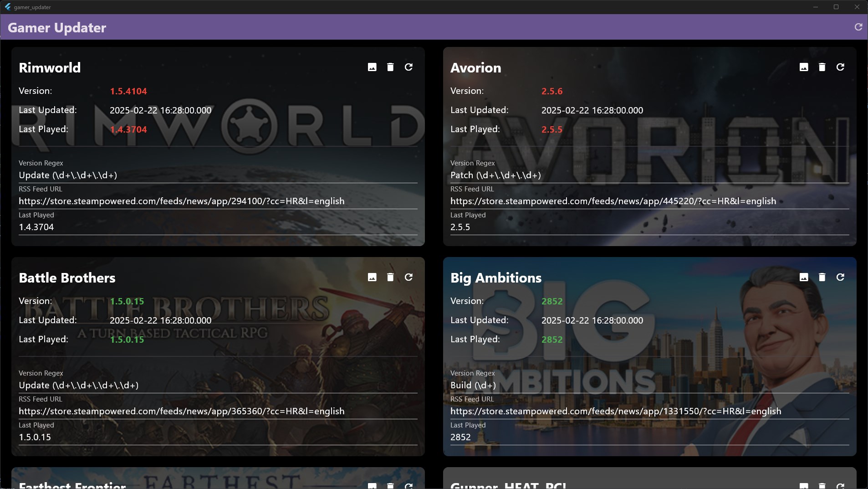
Task: Edit Big Ambitions' RSS Feed URL
Action: click(649, 412)
